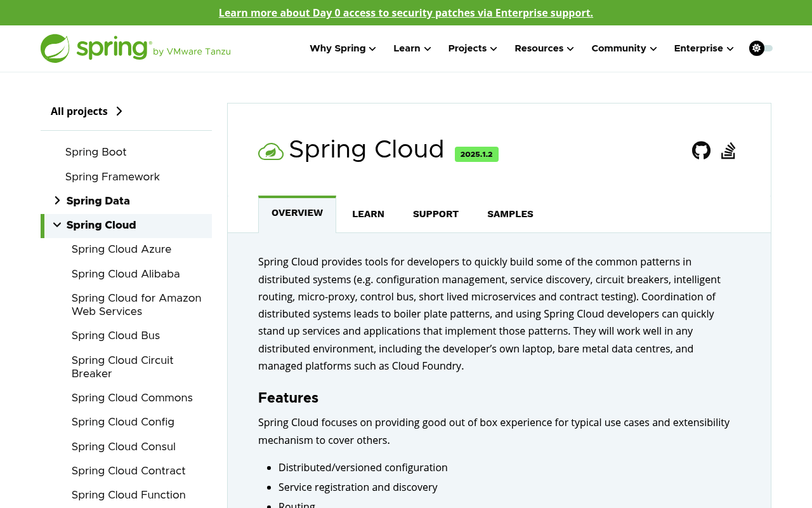The image size is (812, 508).
Task: Open Spring Boot in the sidebar
Action: click(x=96, y=152)
